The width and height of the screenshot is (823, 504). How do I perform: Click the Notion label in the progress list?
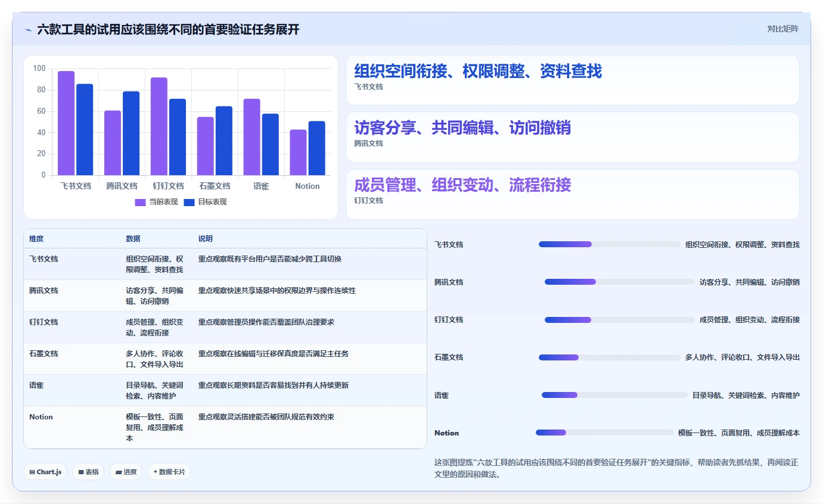click(x=446, y=433)
